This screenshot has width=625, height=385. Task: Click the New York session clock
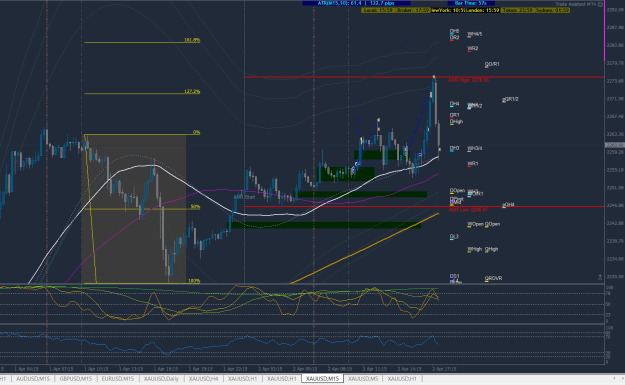pyautogui.click(x=448, y=10)
